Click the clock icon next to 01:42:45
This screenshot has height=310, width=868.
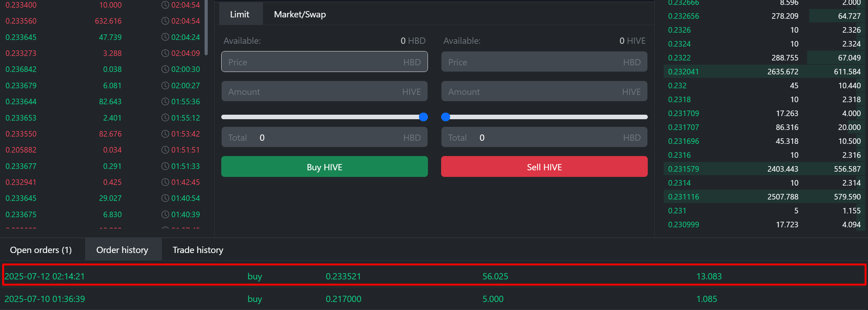click(x=165, y=182)
